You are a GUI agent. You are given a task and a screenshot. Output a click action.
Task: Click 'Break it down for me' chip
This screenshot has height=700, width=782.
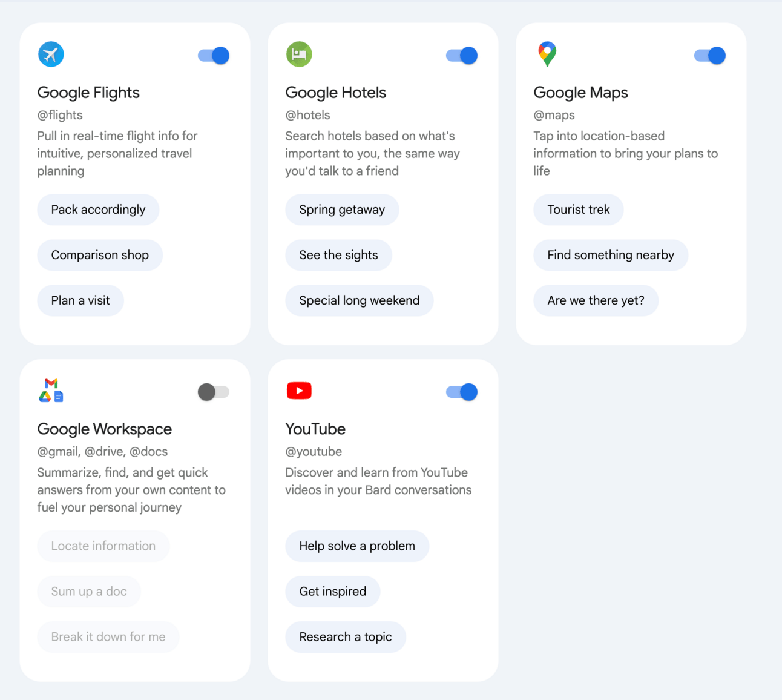pos(108,637)
